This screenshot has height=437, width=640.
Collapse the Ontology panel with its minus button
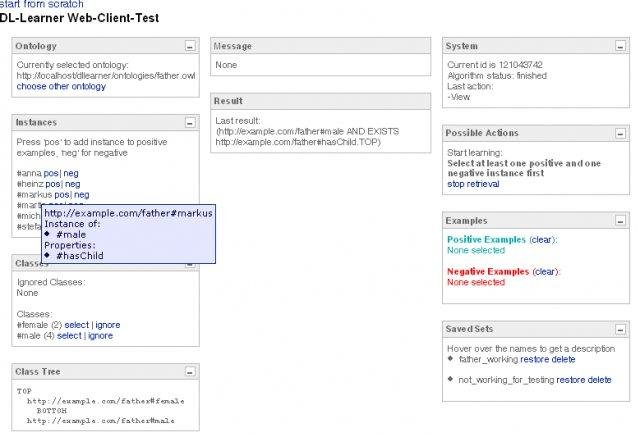[190, 47]
